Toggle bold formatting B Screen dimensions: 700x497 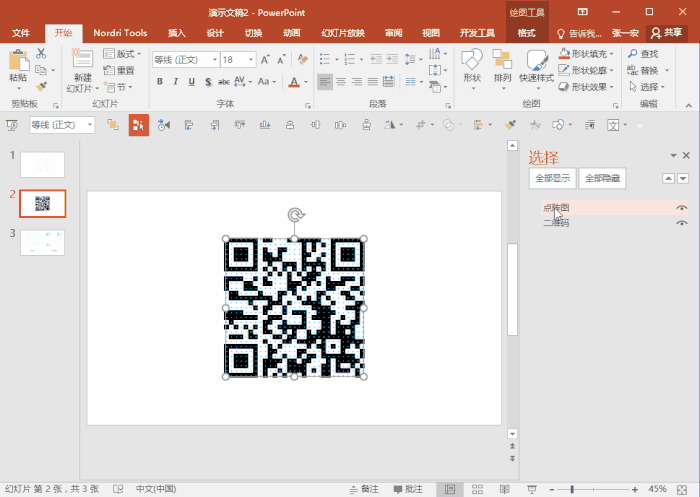coord(160,82)
